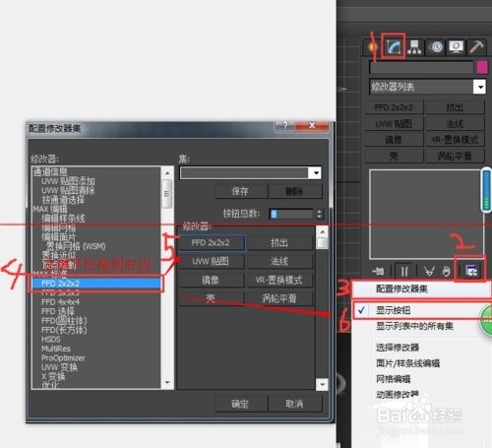Image resolution: width=492 pixels, height=448 pixels.
Task: Select ProOptimizer in modifier list
Action: tap(63, 357)
